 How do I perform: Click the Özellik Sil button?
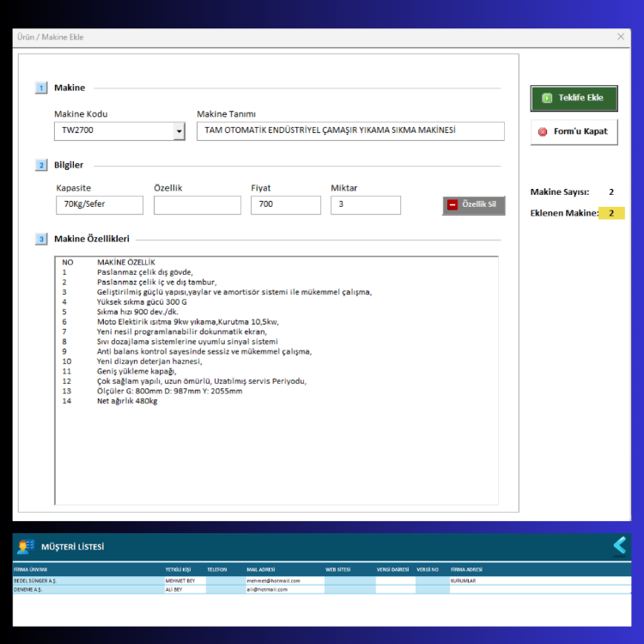pos(473,205)
